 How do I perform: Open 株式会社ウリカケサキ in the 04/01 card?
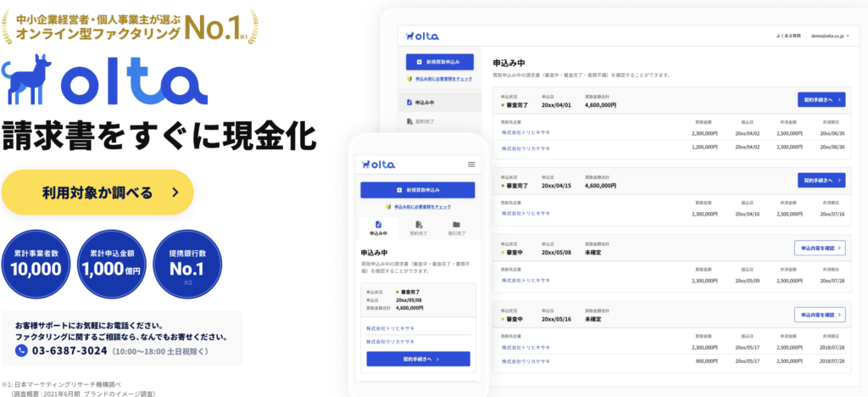526,148
